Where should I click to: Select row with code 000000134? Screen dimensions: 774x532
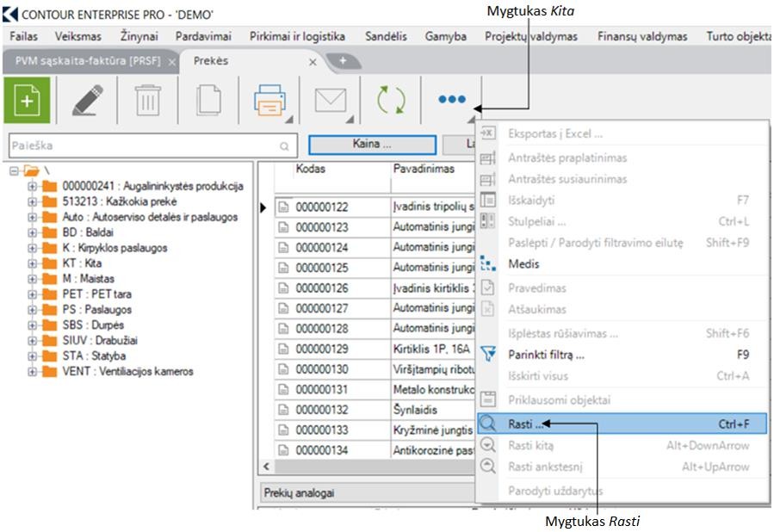322,450
